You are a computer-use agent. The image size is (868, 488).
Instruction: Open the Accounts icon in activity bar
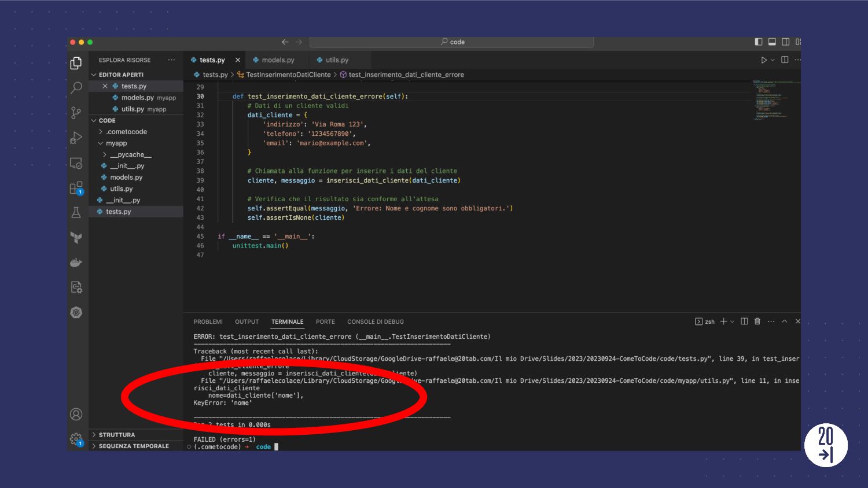76,414
